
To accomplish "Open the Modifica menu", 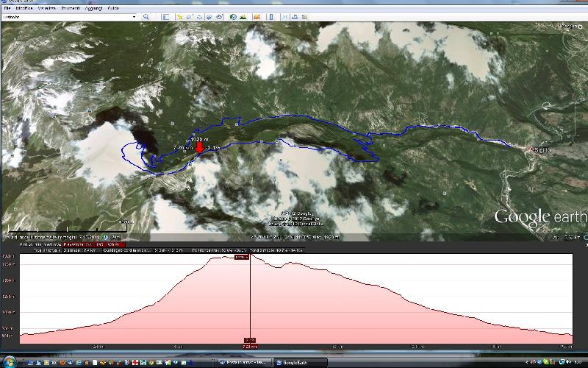I will 24,8.
